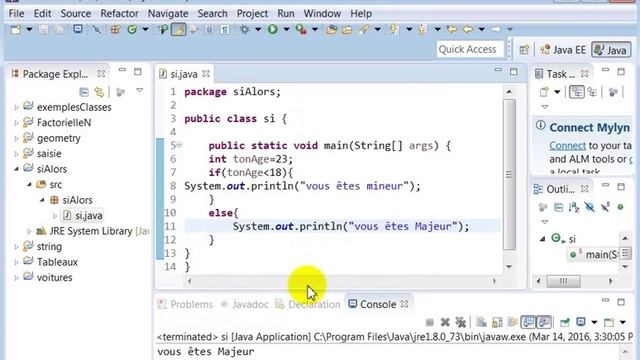The image size is (640, 360).
Task: Click the New Java Class green C icon
Action: coord(132,29)
